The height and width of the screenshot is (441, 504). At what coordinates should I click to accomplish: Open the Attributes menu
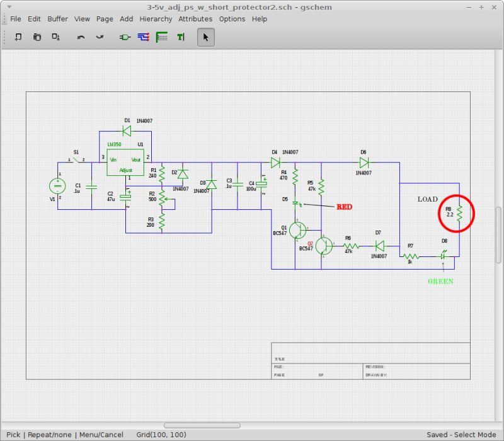pyautogui.click(x=195, y=19)
